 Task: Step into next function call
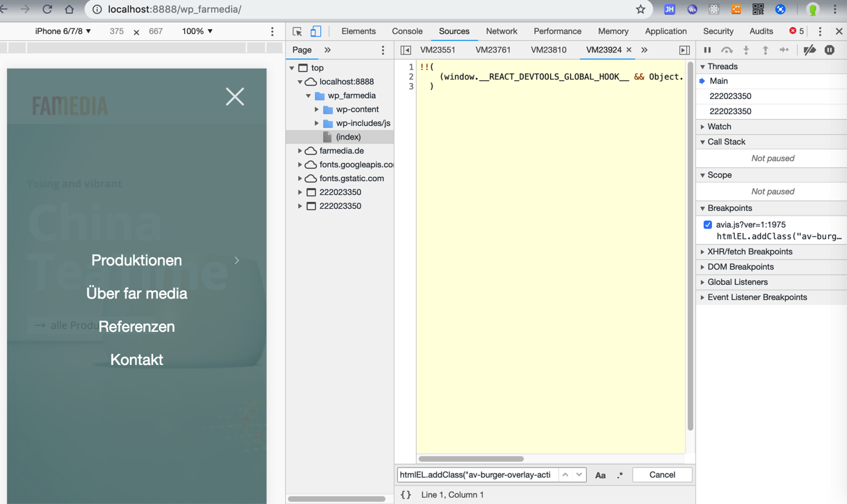point(746,50)
